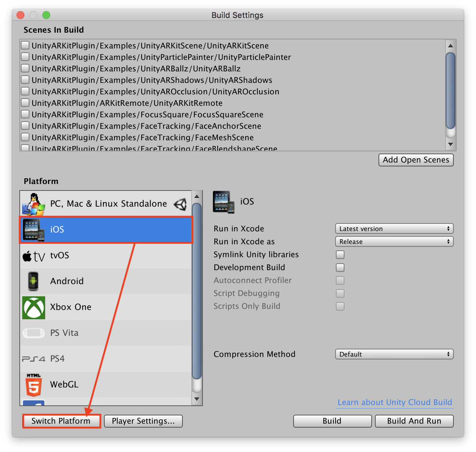Check the UnityARKitScene scene checkbox
Screen dimensions: 476x452
point(25,46)
